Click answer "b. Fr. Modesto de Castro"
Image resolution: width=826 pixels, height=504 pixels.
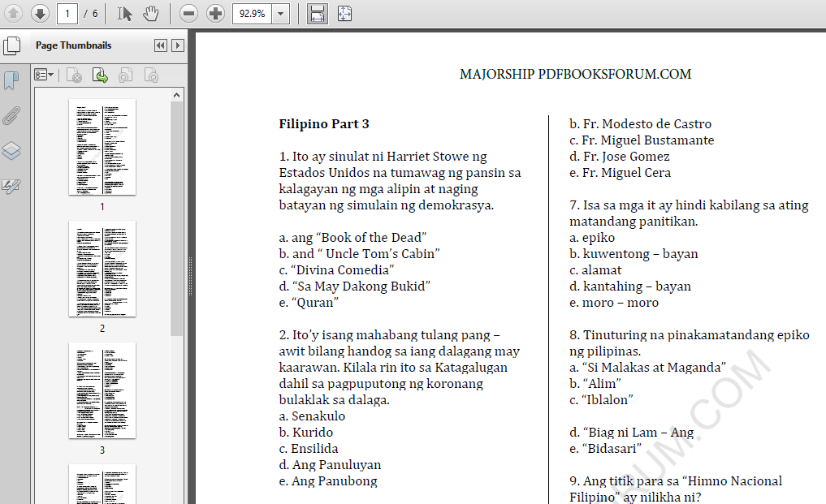(x=640, y=124)
